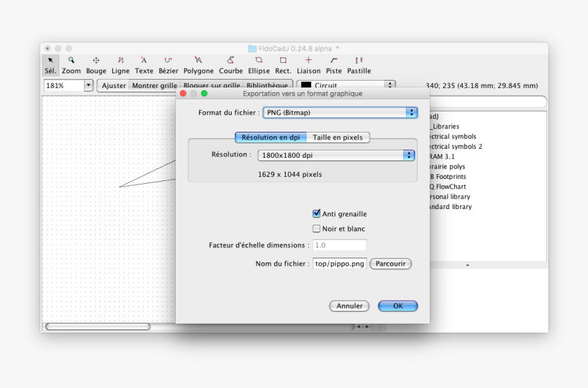Uncheck the Anti grenaille checkbox
Image resolution: width=588 pixels, height=388 pixels.
(317, 214)
